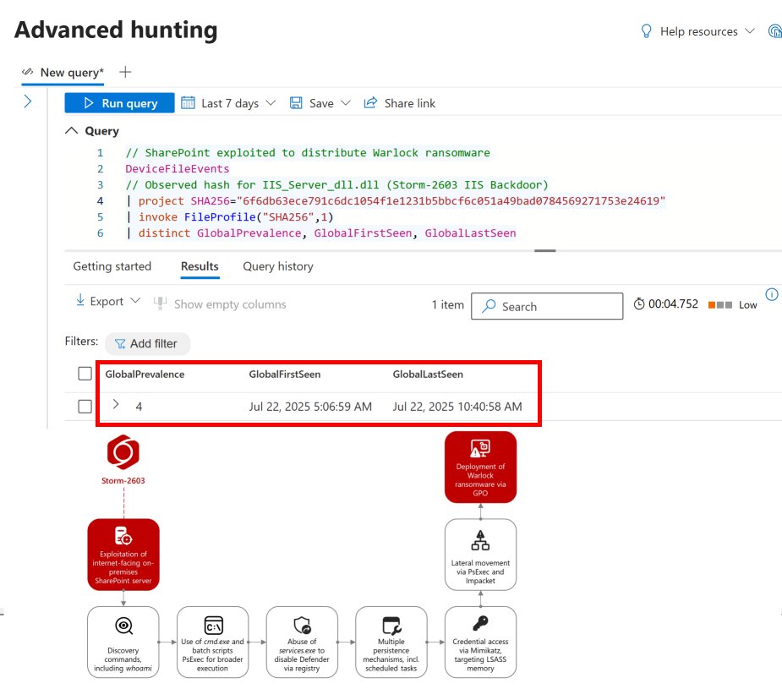782x700 pixels.
Task: Click the cmd.exe console icon
Action: (213, 626)
